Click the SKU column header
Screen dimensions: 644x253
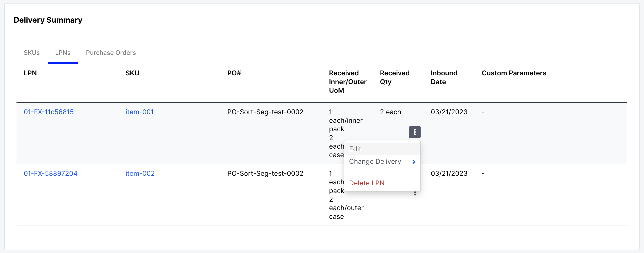(132, 73)
